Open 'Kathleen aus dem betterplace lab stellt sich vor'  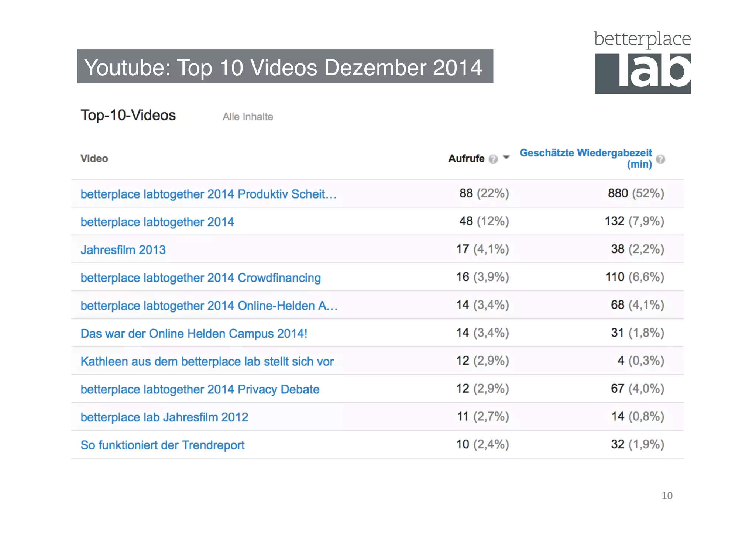point(207,361)
